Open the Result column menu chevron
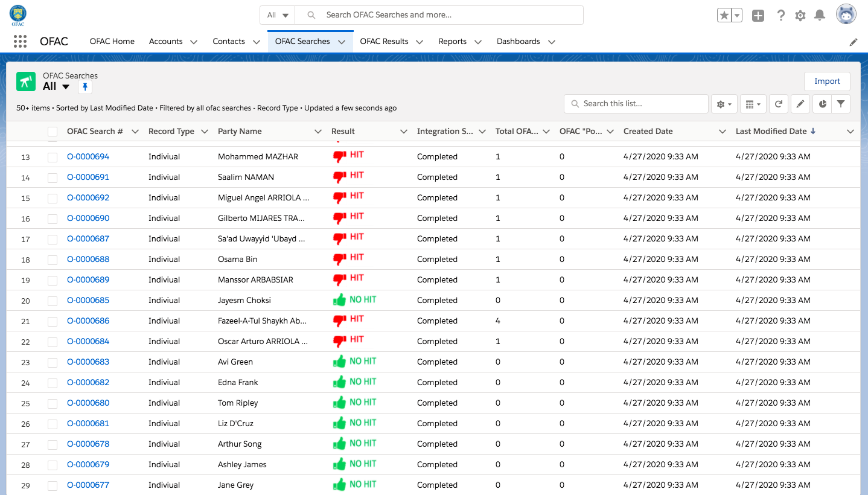Image resolution: width=868 pixels, height=495 pixels. coord(404,132)
